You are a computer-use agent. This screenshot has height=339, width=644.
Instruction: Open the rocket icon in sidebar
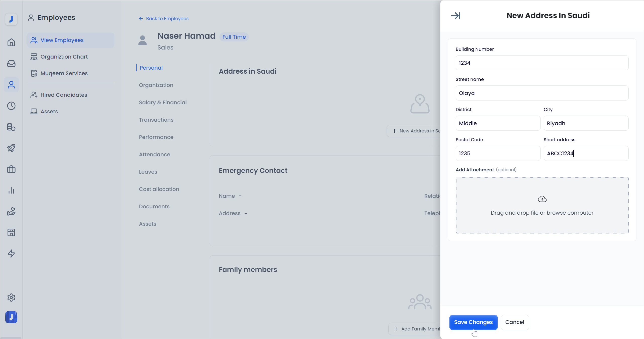11,148
